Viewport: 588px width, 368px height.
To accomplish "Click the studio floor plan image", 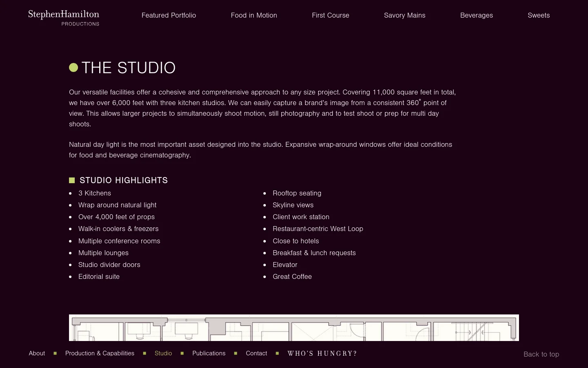I will (x=294, y=328).
